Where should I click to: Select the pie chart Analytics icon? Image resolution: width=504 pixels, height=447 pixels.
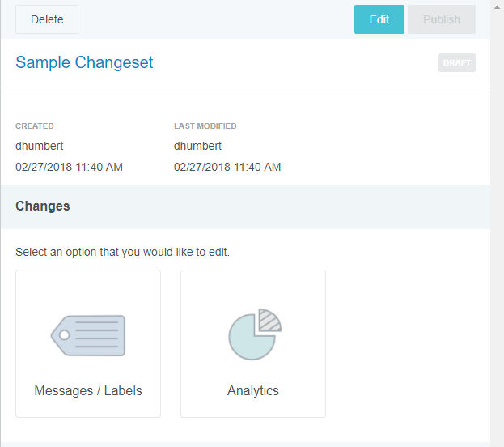(x=253, y=334)
